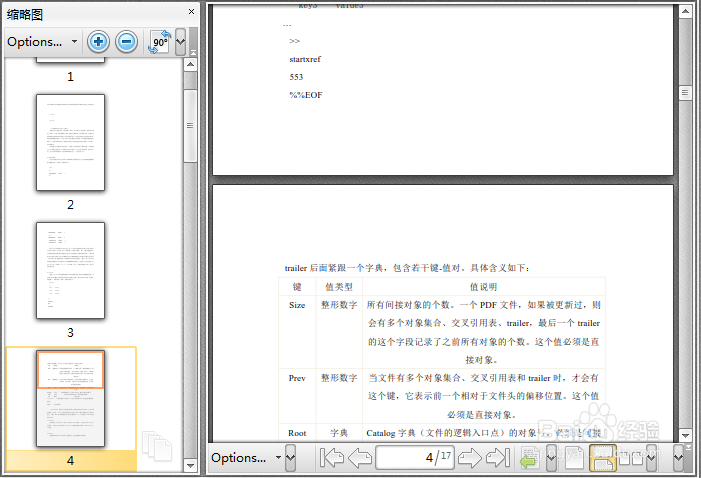Click the '值说明' table header

[x=483, y=287]
